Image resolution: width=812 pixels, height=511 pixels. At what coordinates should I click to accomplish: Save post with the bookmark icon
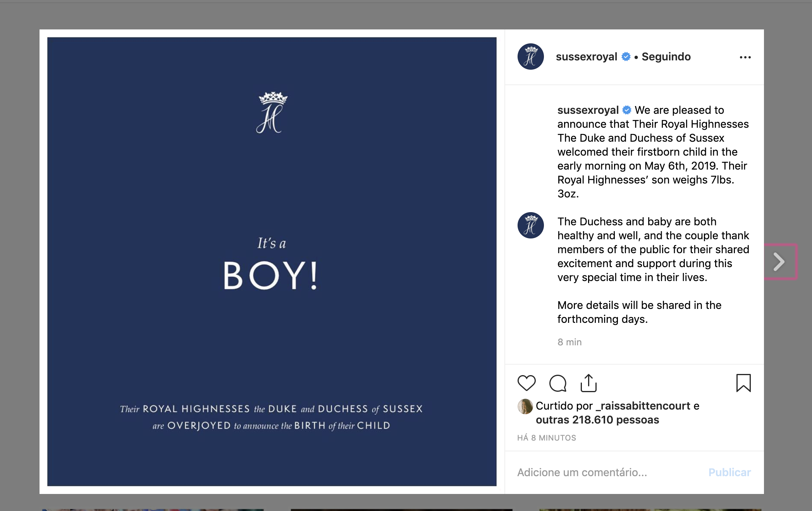[x=743, y=383]
